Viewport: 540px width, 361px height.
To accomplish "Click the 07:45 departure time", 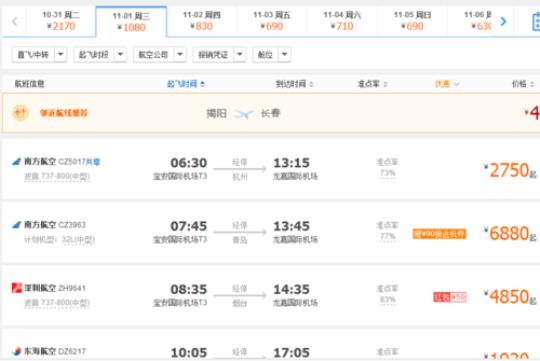I will pos(189,226).
